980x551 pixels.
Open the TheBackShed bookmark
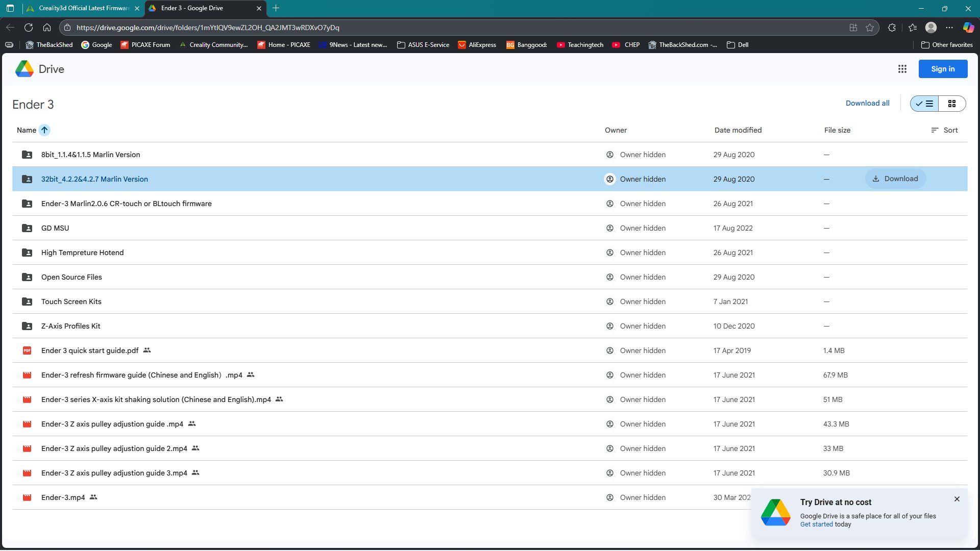click(x=50, y=45)
